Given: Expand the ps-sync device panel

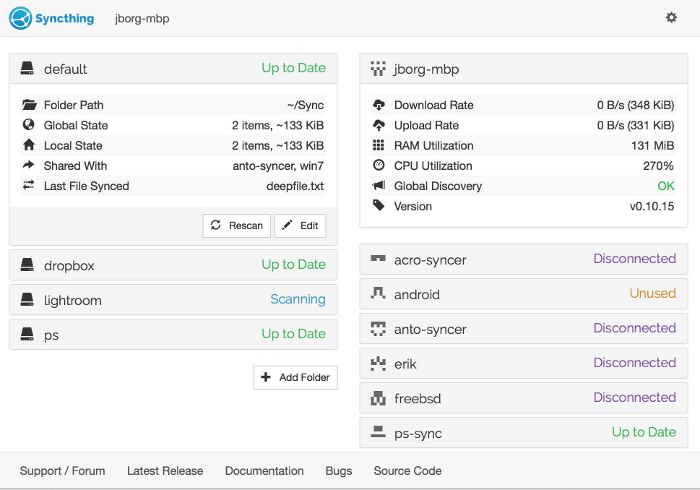Looking at the screenshot, I should 523,433.
